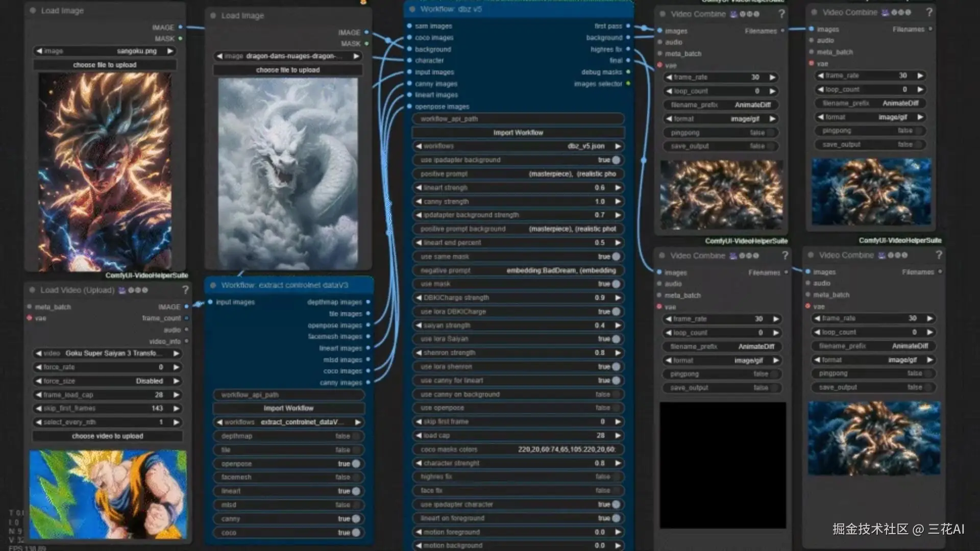Open the workflows dropdown showing dbz_v5.json
The image size is (980, 551).
tap(518, 146)
